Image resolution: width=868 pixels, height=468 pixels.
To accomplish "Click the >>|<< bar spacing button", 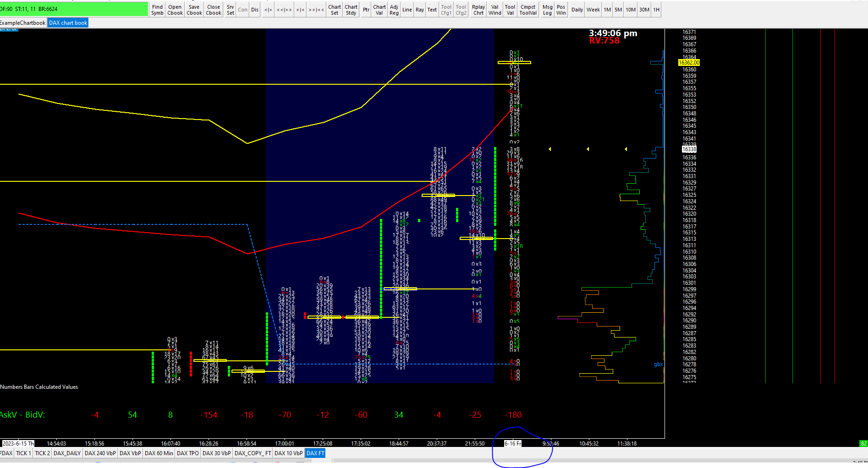I will pyautogui.click(x=316, y=10).
